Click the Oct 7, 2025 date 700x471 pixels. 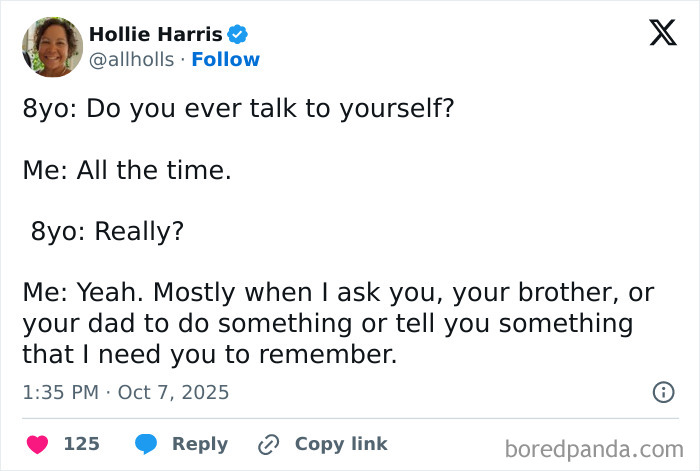(173, 392)
